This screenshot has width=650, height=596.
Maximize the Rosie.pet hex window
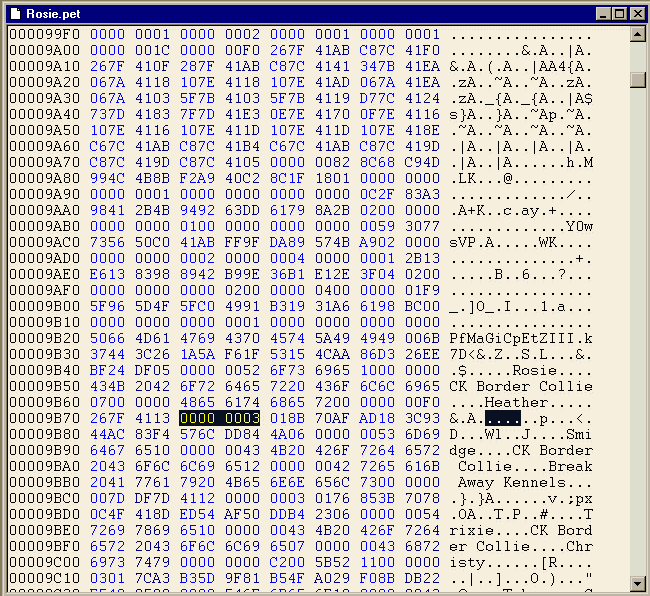point(618,13)
